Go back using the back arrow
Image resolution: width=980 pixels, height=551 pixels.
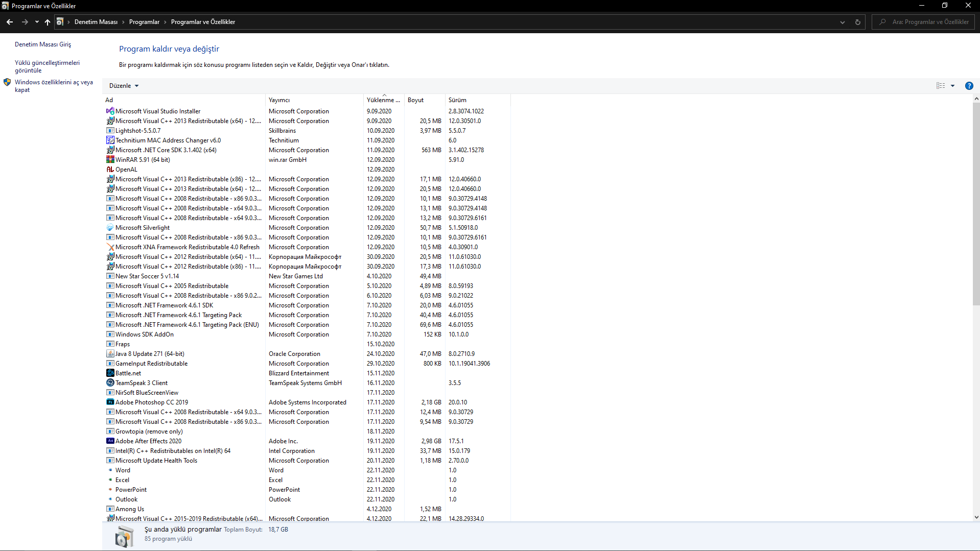tap(10, 22)
